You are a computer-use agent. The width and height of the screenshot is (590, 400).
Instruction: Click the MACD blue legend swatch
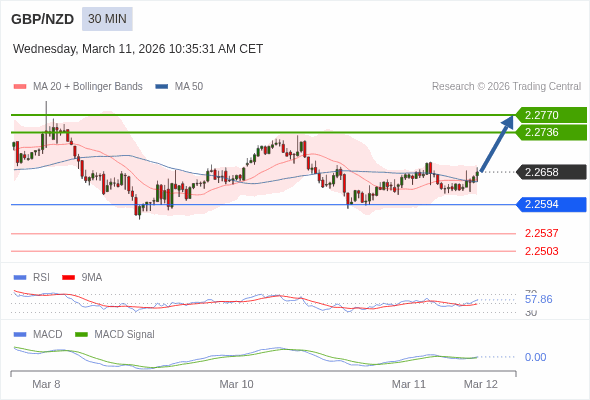(x=20, y=335)
